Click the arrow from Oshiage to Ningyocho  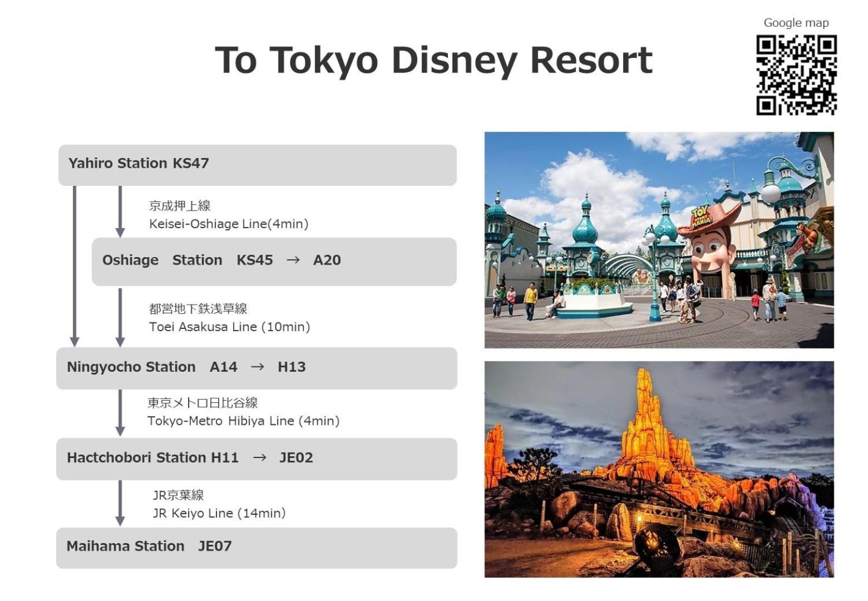click(x=120, y=317)
